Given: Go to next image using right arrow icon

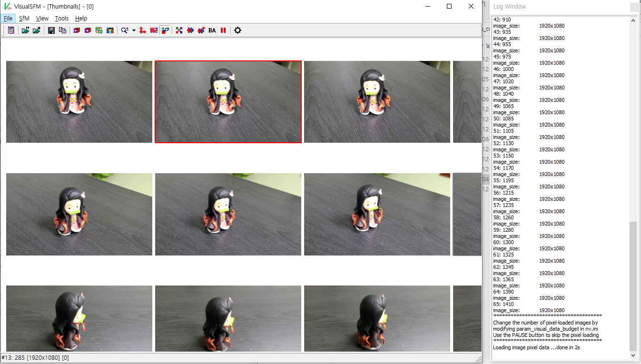Looking at the screenshot, I should point(88,30).
